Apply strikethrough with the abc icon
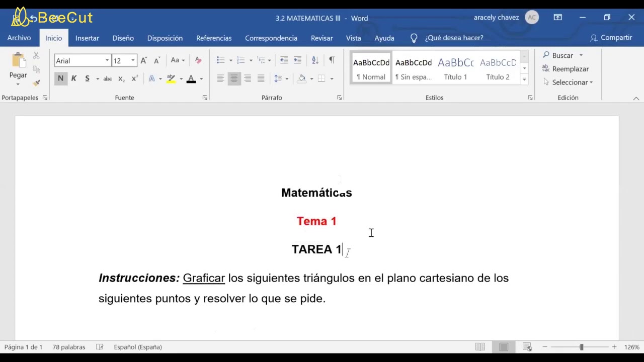The width and height of the screenshot is (644, 362). tap(107, 78)
